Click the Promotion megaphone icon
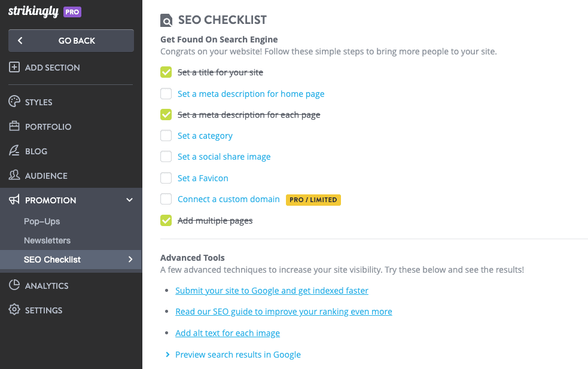This screenshot has width=588, height=369. (14, 200)
